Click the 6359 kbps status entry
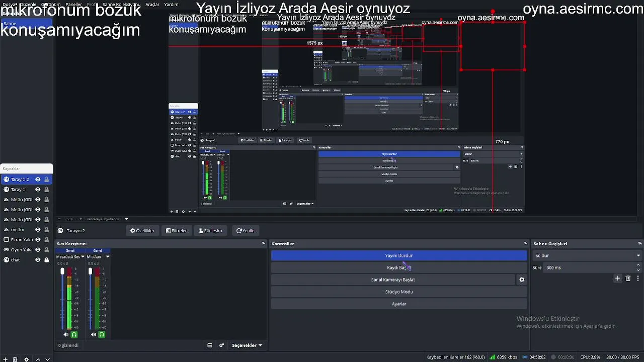Viewport: 644px width, 362px height. click(x=503, y=357)
